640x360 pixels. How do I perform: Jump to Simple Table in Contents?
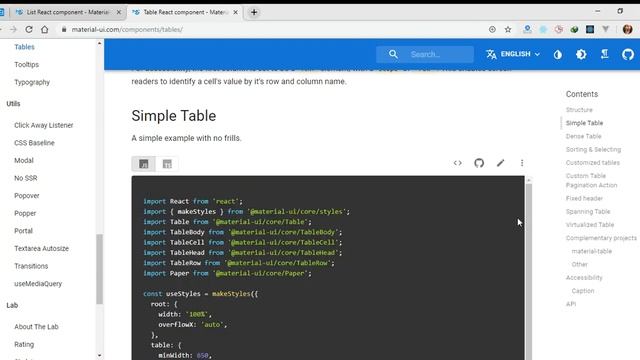584,123
